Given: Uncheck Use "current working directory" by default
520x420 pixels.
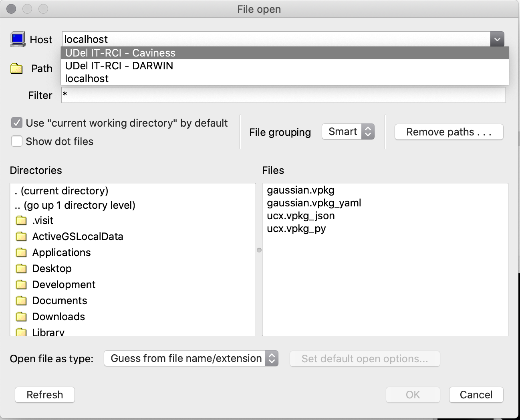Looking at the screenshot, I should point(17,123).
